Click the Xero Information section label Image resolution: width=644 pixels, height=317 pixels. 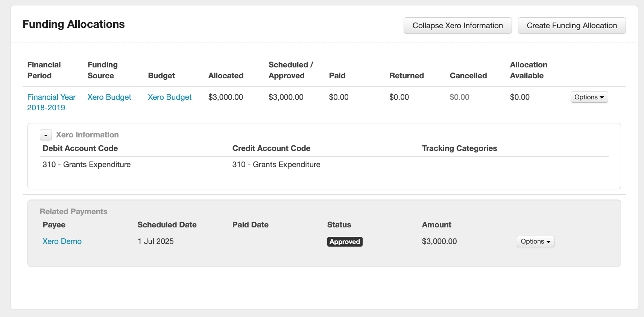point(87,135)
